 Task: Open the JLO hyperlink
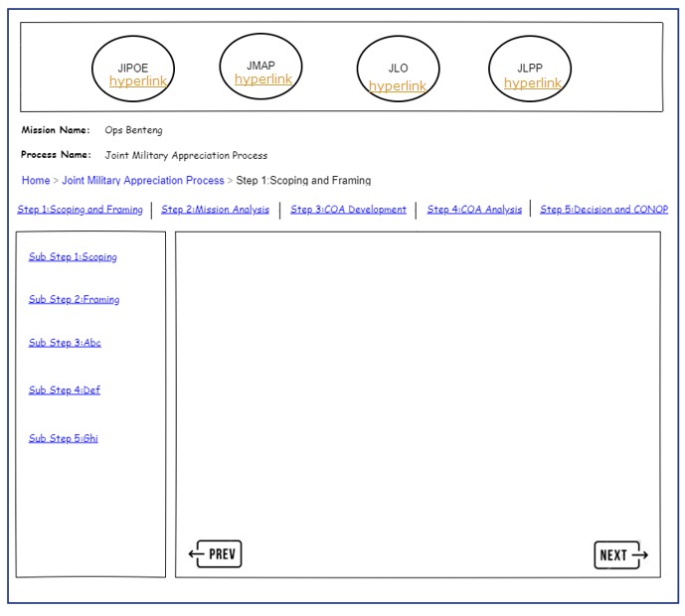398,86
